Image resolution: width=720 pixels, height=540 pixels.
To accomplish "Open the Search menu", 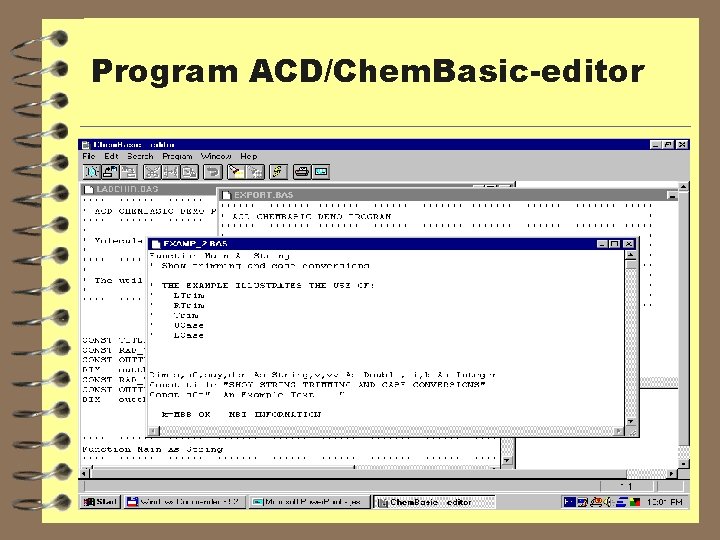I will click(x=140, y=156).
